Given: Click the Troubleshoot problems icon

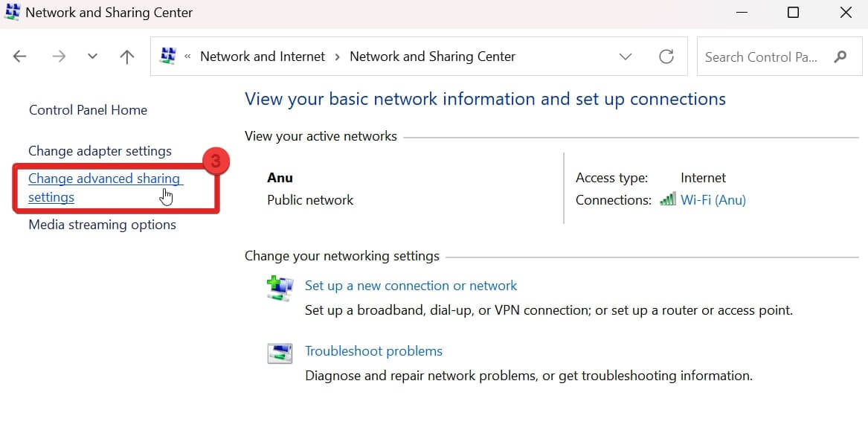Looking at the screenshot, I should (280, 353).
